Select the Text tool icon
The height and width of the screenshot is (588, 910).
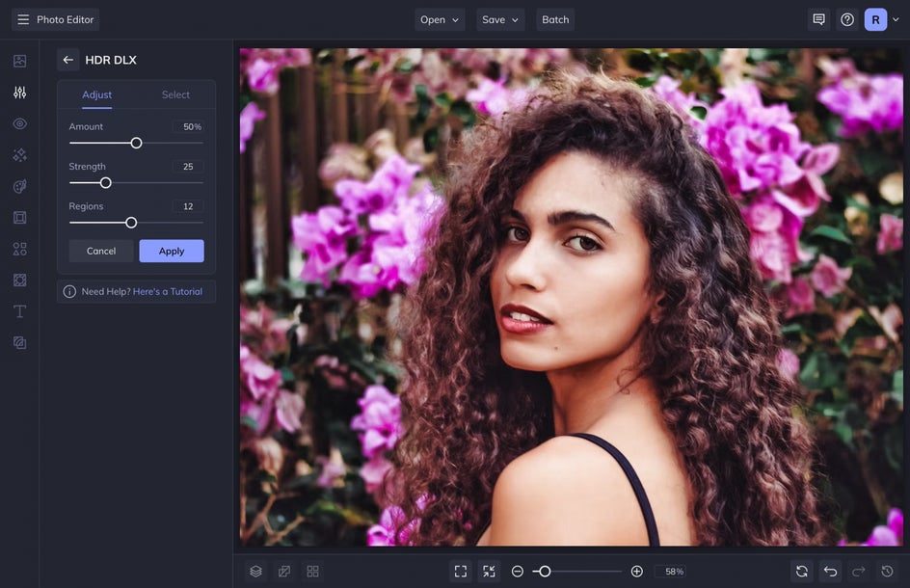19,311
